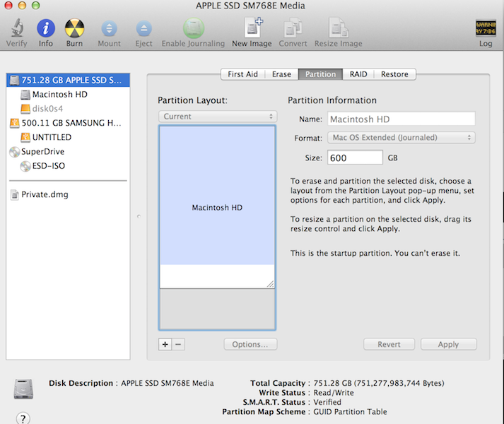
Task: Create a New Image from toolbar
Action: (x=253, y=28)
